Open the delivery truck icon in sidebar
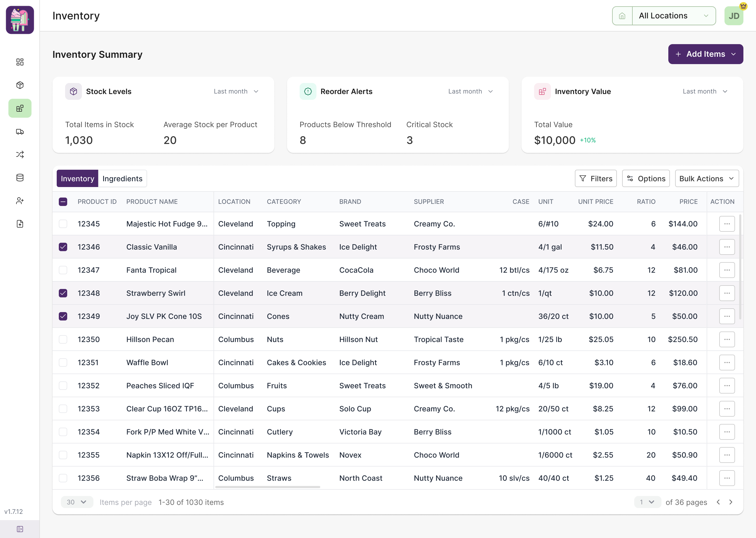 pos(20,132)
